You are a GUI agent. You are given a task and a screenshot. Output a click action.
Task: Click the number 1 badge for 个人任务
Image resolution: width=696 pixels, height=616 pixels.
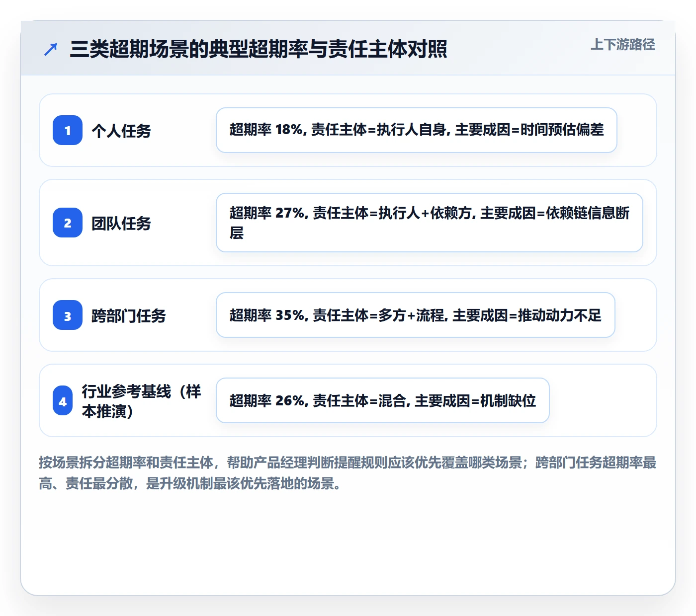pos(68,130)
